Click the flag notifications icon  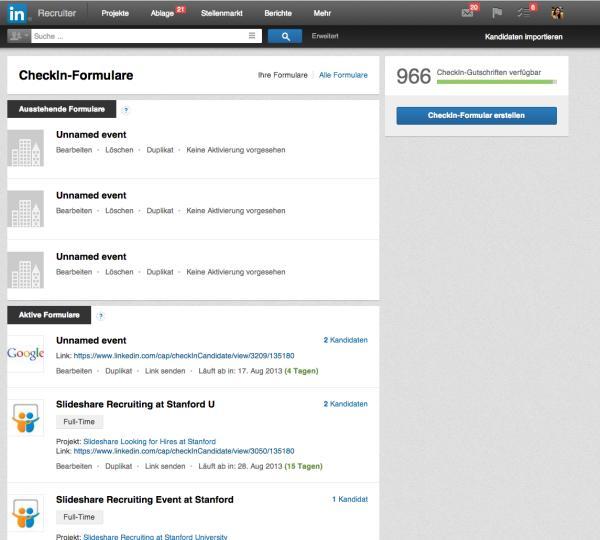point(497,13)
